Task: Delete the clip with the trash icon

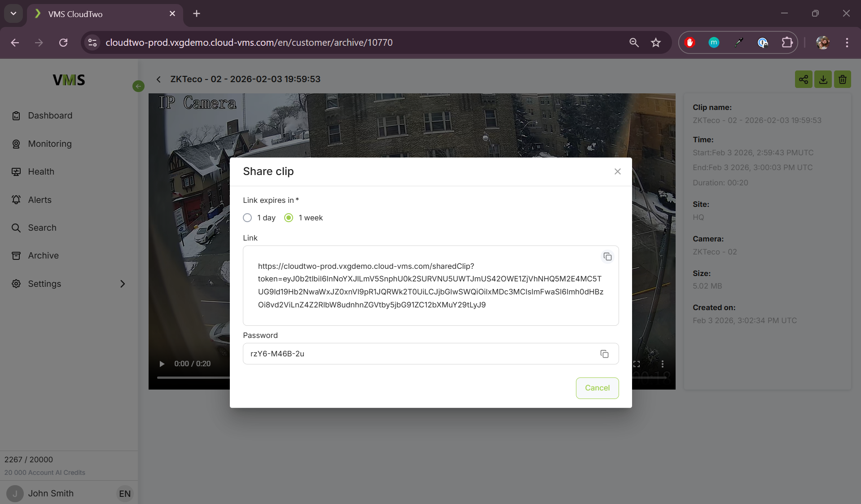Action: (x=842, y=79)
